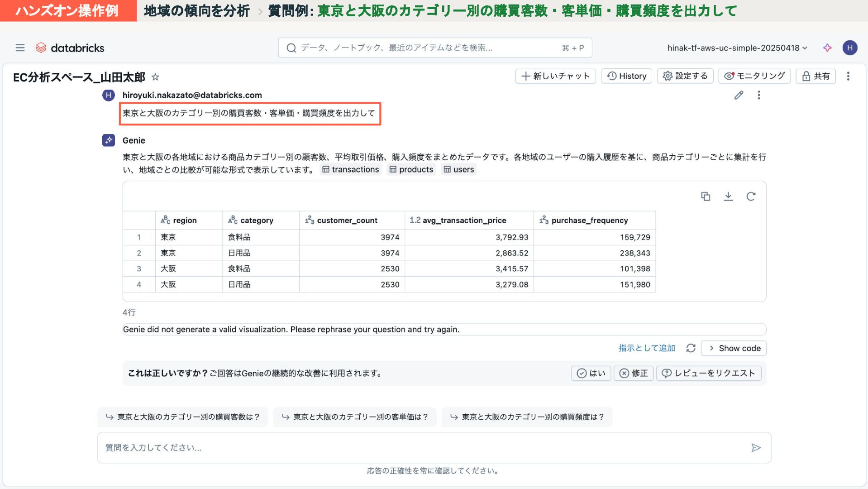Click the 質問を入力してください input field
868x489 pixels.
click(x=421, y=448)
